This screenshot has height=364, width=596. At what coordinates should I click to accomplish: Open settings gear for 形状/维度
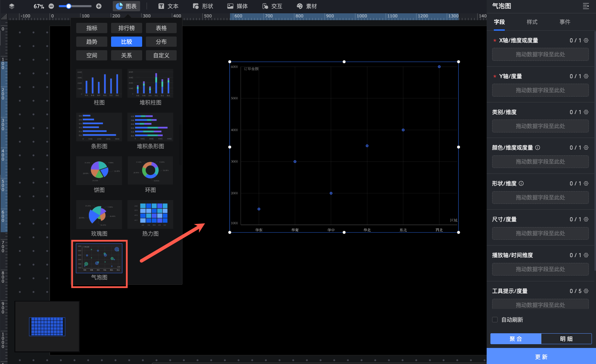586,183
